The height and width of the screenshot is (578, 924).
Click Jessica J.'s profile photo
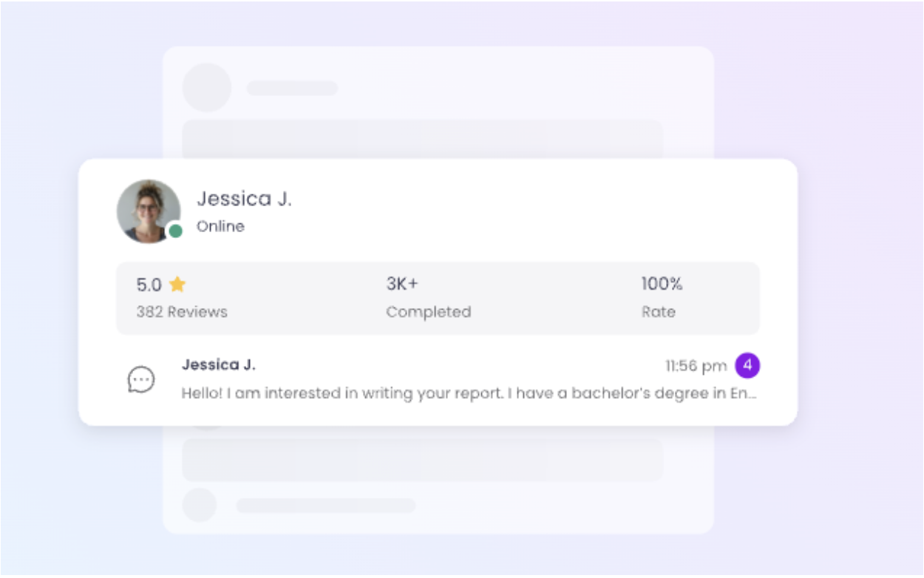148,211
